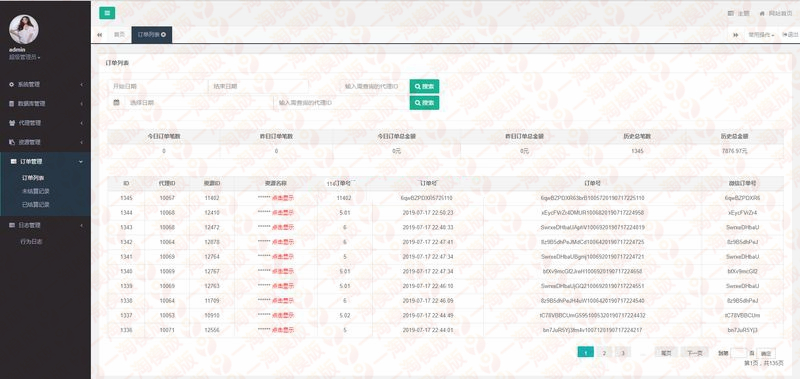Reveal resource name for order 1337

click(283, 315)
